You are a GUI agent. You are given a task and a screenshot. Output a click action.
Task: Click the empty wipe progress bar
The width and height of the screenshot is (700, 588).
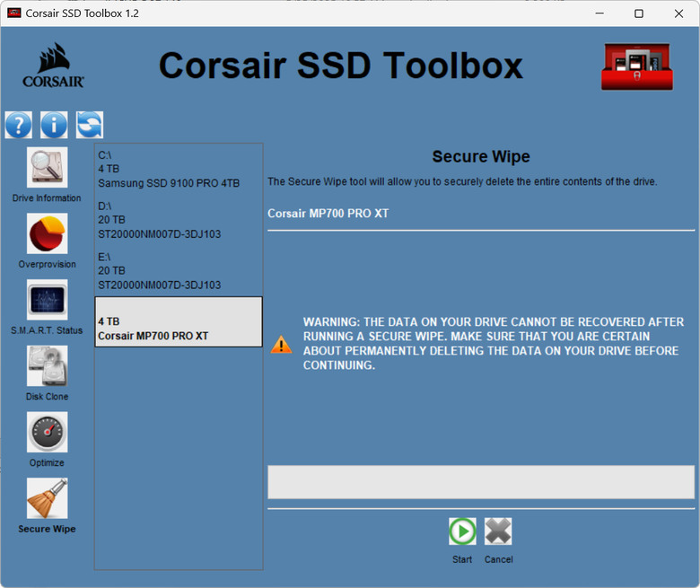tap(481, 482)
